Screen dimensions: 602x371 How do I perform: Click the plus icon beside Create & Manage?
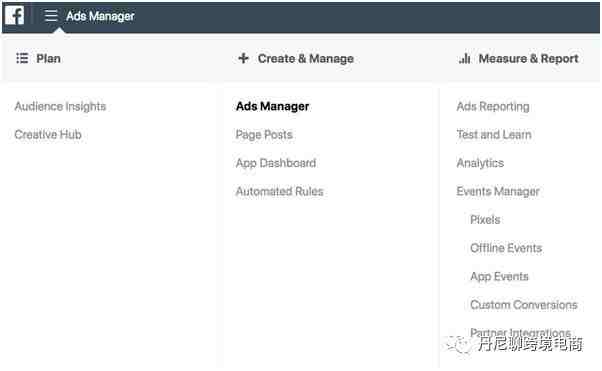click(243, 58)
